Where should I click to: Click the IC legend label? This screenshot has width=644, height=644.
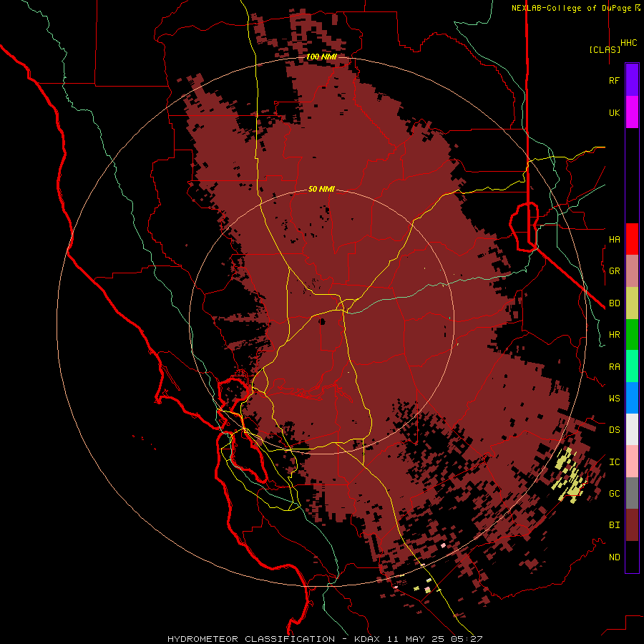pyautogui.click(x=614, y=462)
